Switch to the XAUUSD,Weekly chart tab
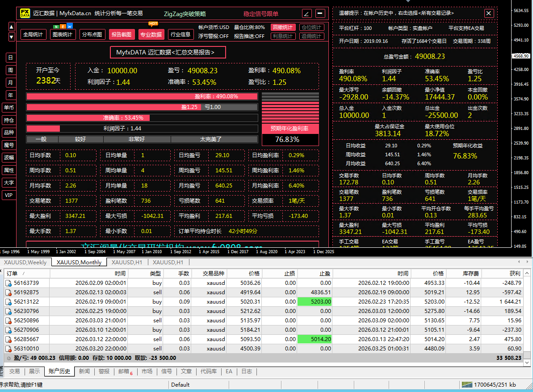 (x=25, y=262)
